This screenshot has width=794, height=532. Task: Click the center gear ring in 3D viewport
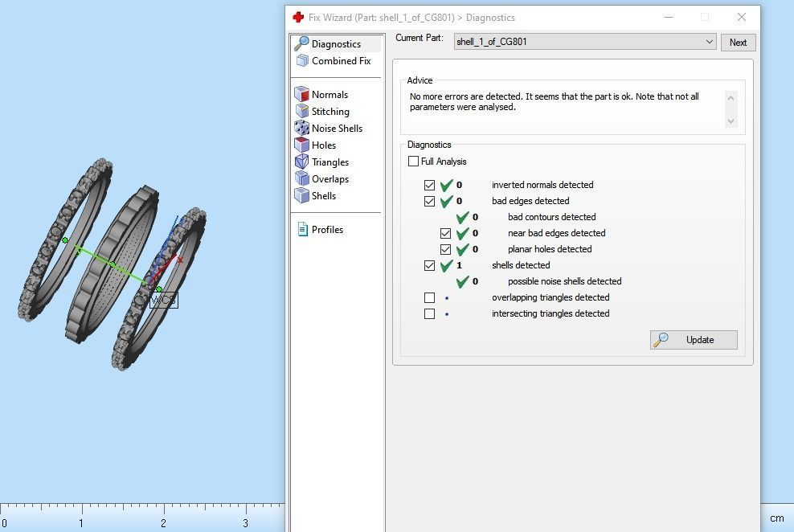(x=112, y=264)
